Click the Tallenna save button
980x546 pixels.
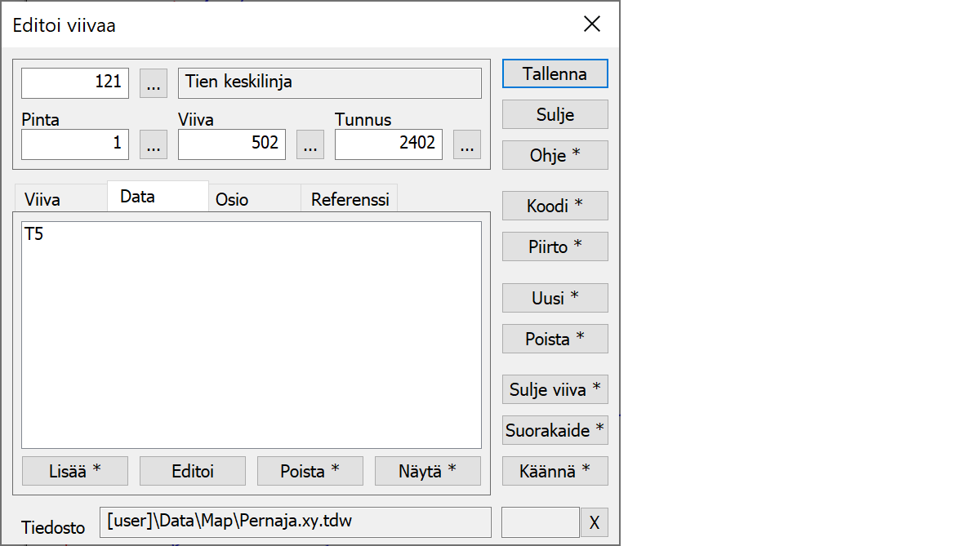(x=555, y=73)
